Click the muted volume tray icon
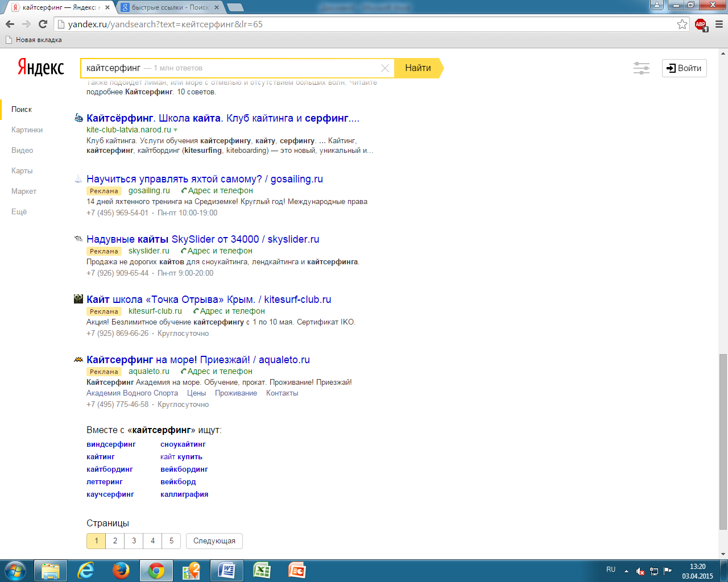Screen dimensions: 728x582 [640, 571]
